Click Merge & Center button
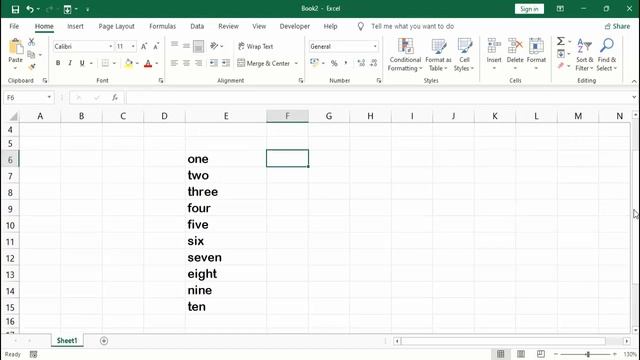This screenshot has height=360, width=640. click(264, 63)
